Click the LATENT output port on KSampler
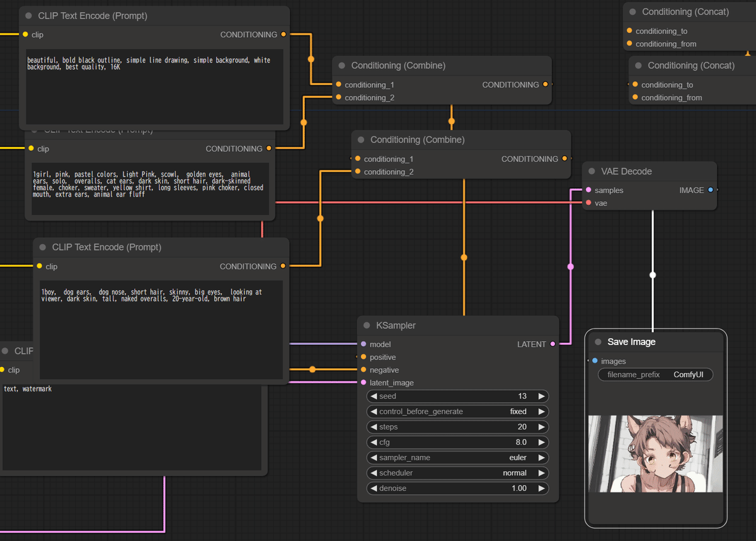 coord(553,344)
